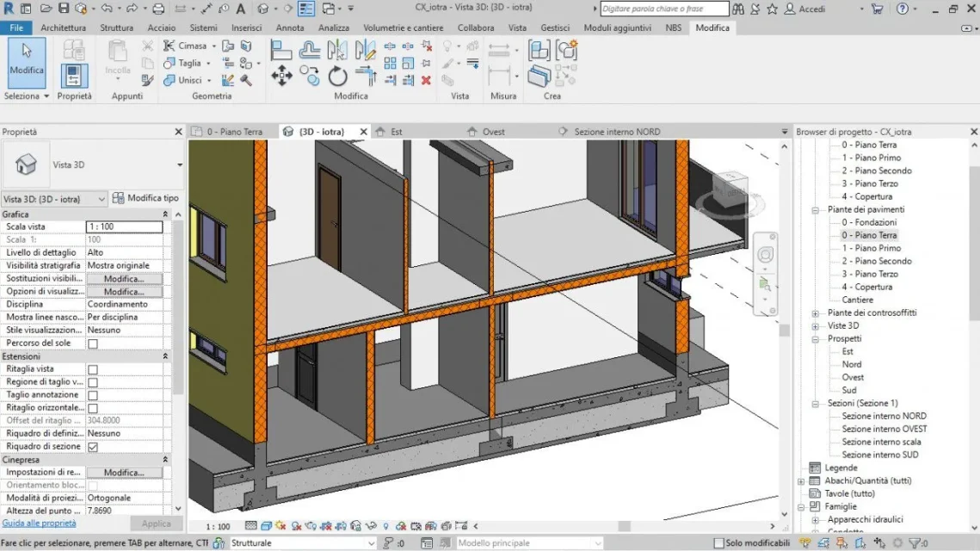Enable the Percorso del sole checkbox
This screenshot has height=551, width=980.
click(x=93, y=344)
